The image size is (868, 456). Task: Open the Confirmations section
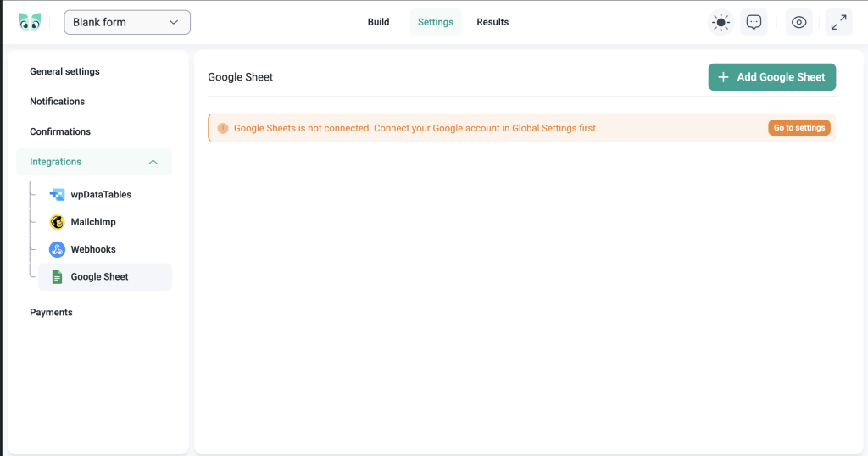click(x=60, y=131)
